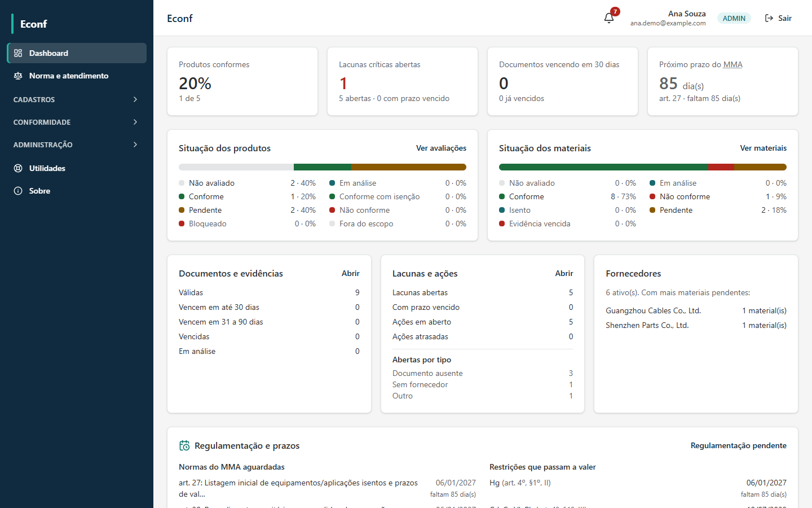Click the calendar icon beside Regulamentação e prazos
Screen dimensions: 812x508
pos(184,446)
